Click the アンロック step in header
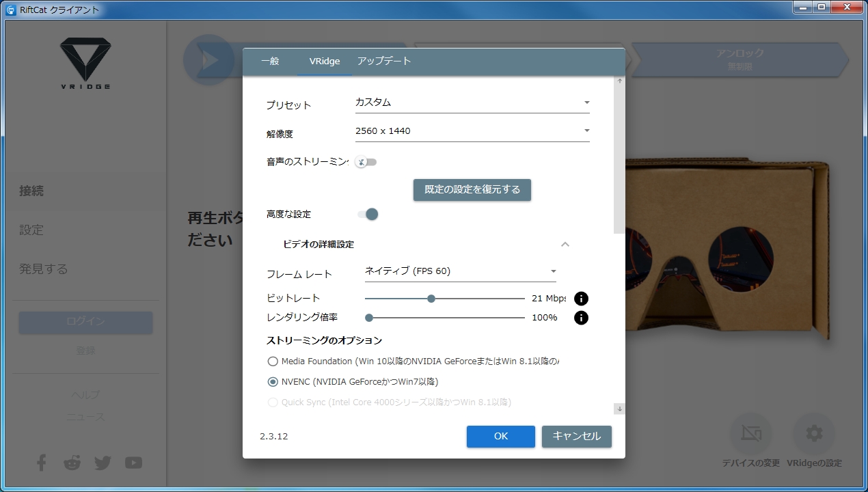Screen dimensions: 868x492 click(x=740, y=59)
